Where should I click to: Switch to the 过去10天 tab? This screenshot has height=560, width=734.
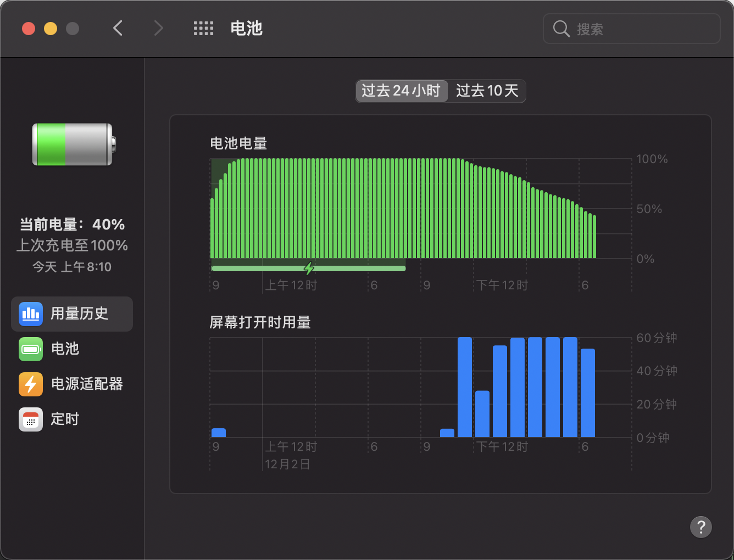coord(487,91)
